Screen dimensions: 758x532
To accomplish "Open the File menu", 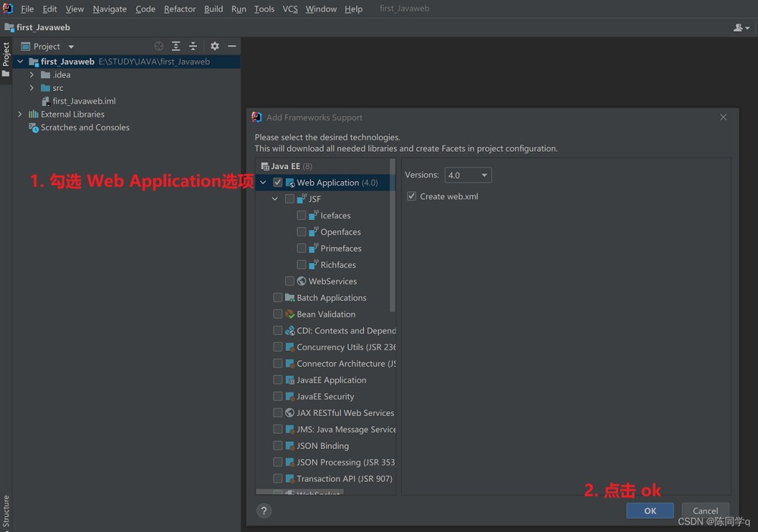I will [x=27, y=8].
